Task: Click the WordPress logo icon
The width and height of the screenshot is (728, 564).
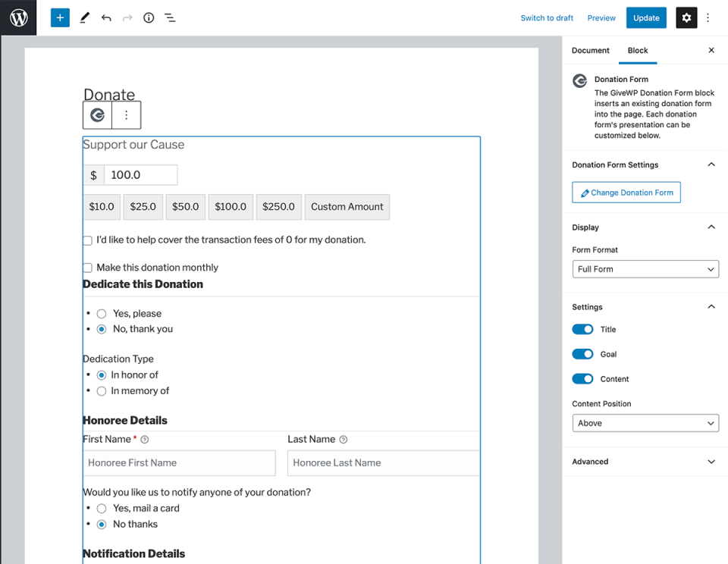Action: [x=18, y=17]
